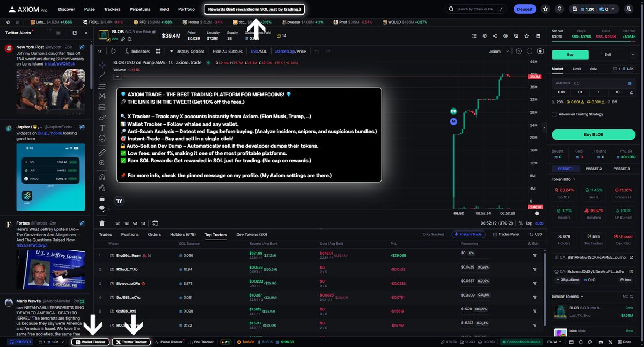The image size is (644, 347).
Task: Click the Deposit button
Action: pos(524,9)
